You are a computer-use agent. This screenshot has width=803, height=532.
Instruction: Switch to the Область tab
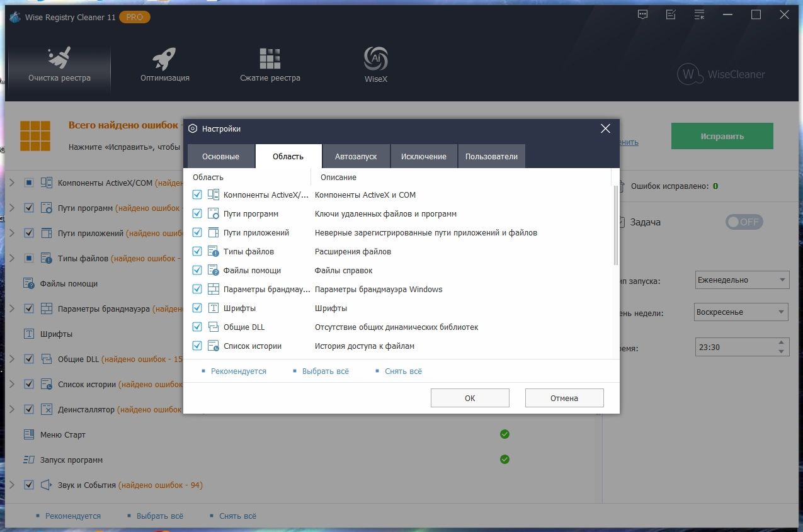coord(288,156)
